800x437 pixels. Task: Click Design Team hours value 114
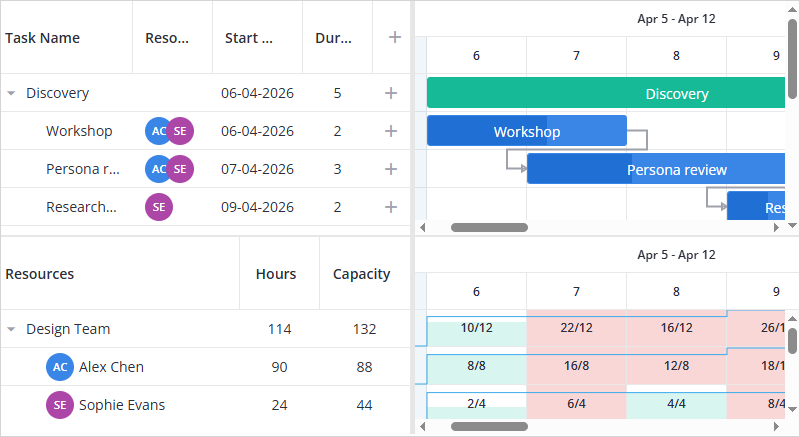click(280, 329)
